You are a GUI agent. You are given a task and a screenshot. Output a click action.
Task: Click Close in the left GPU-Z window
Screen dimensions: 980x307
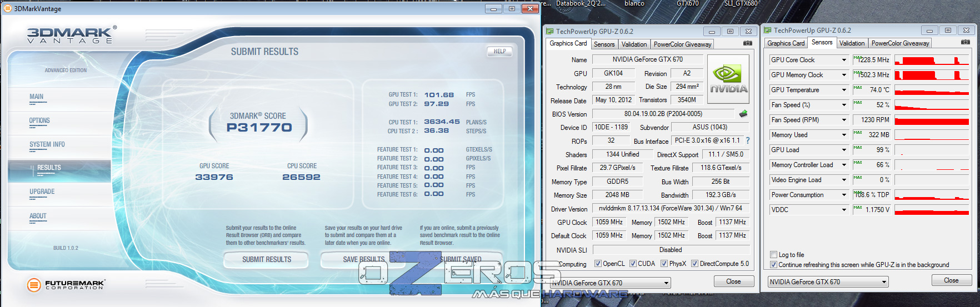[733, 281]
